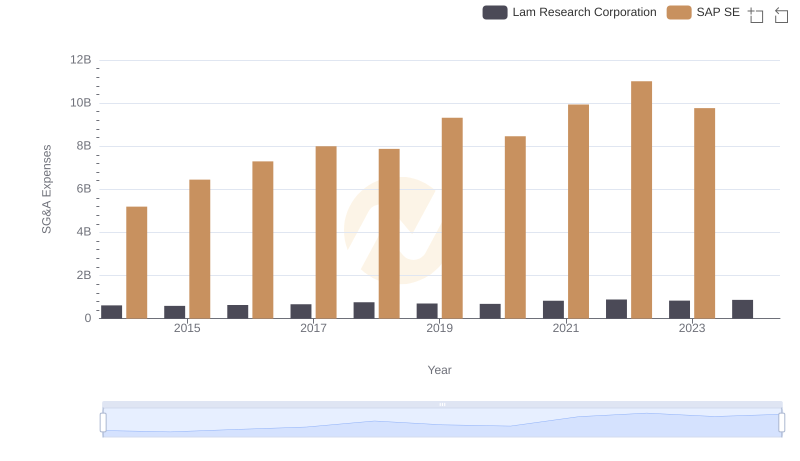Viewport: 800px width, 461px height.
Task: Click the 2019 x-axis label
Action: (x=439, y=328)
